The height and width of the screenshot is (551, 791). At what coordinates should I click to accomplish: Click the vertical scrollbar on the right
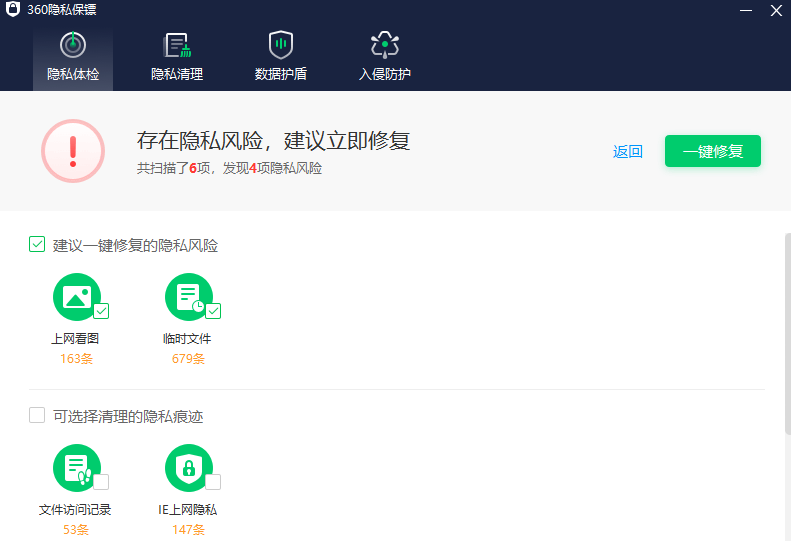pyautogui.click(x=788, y=333)
